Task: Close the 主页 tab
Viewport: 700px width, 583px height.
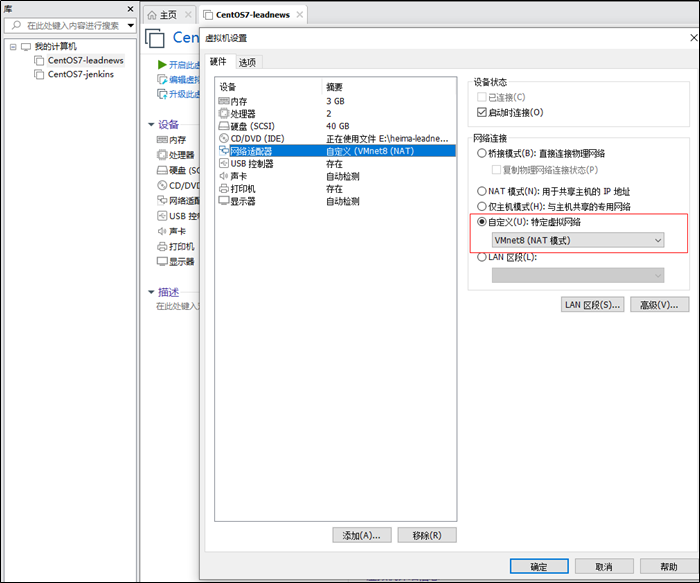Action: 188,15
